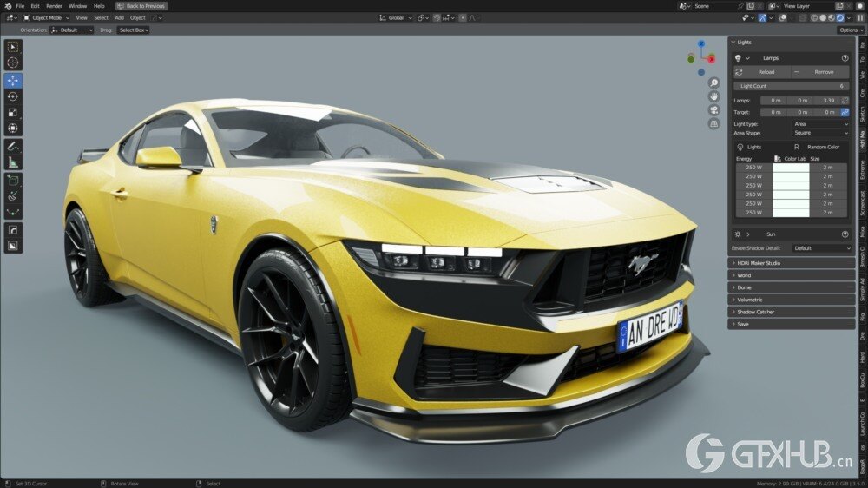Expand the Dome panel
Image resolution: width=868 pixels, height=488 pixels.
pos(792,287)
